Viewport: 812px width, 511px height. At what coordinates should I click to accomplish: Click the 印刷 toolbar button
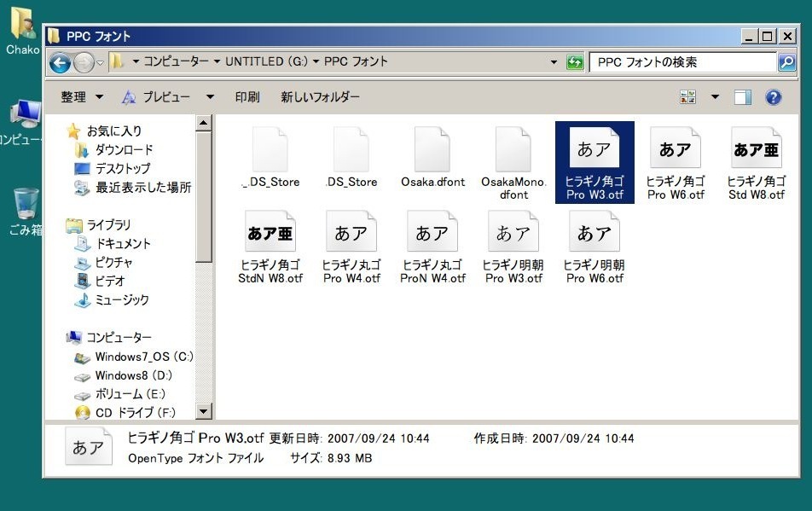pos(247,97)
